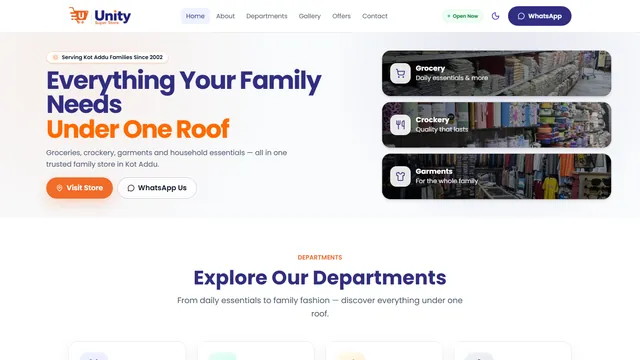Click the badge icon beside Serving Kot Addu Families

click(56, 58)
